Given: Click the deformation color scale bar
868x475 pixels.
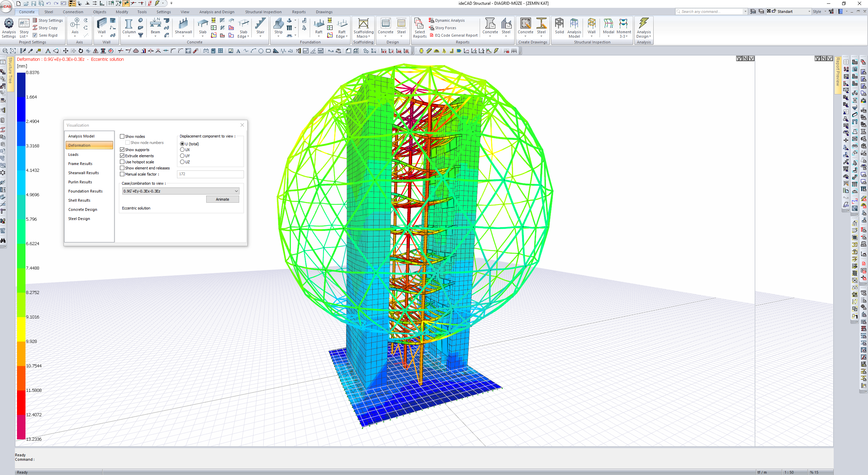Looking at the screenshot, I should point(21,255).
